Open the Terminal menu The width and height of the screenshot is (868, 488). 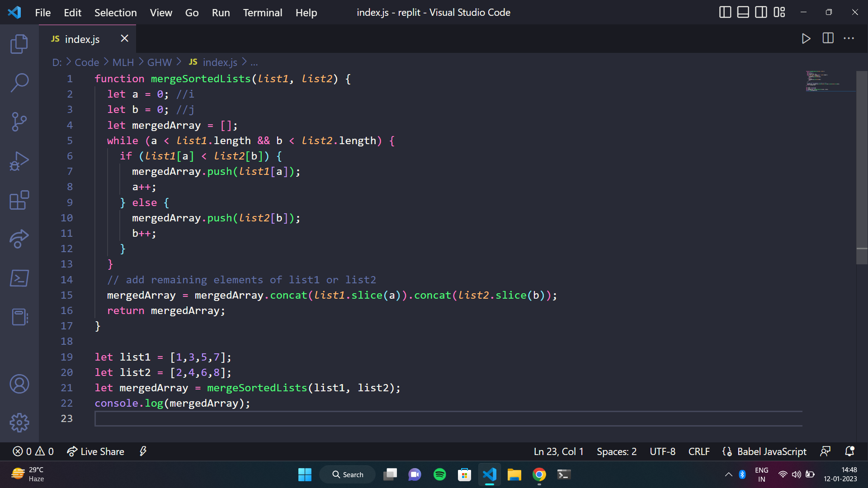pyautogui.click(x=262, y=12)
